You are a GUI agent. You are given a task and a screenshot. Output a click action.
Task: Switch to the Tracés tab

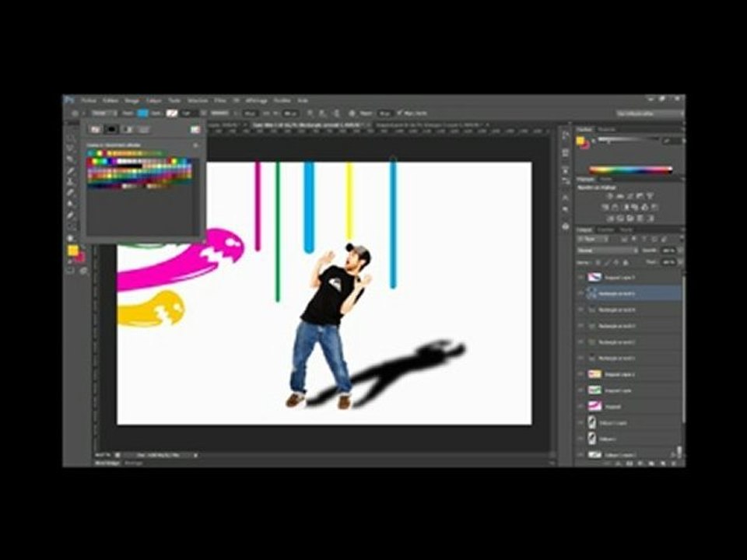coord(626,230)
